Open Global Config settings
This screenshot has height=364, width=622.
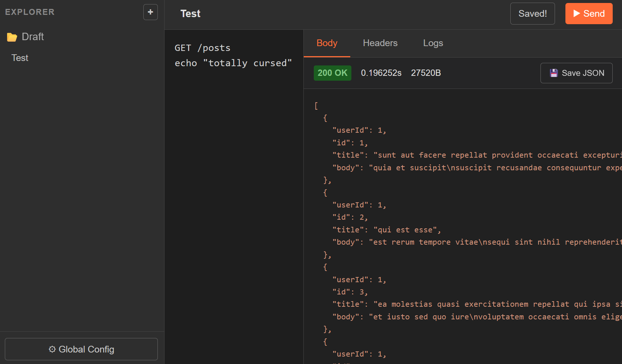coord(81,349)
